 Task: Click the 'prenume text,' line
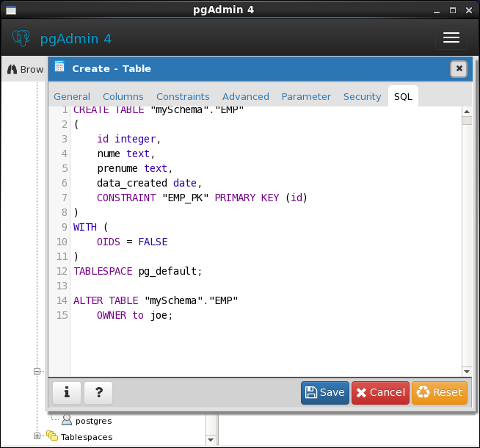pyautogui.click(x=135, y=168)
